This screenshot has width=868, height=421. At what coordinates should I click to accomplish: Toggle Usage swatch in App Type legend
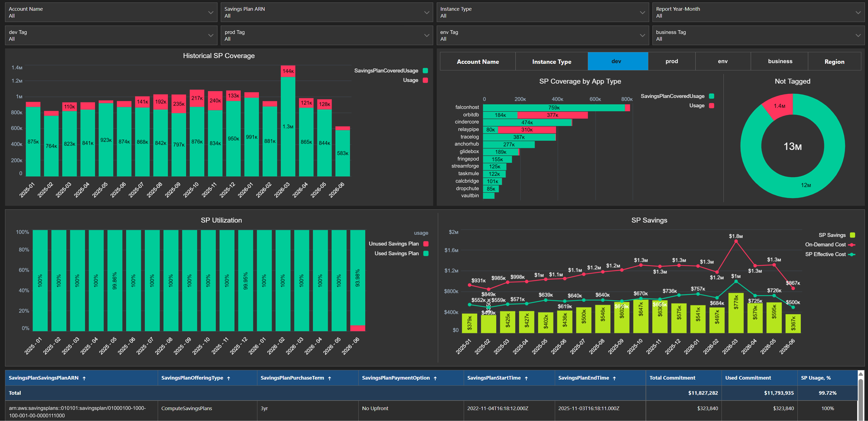pos(711,105)
